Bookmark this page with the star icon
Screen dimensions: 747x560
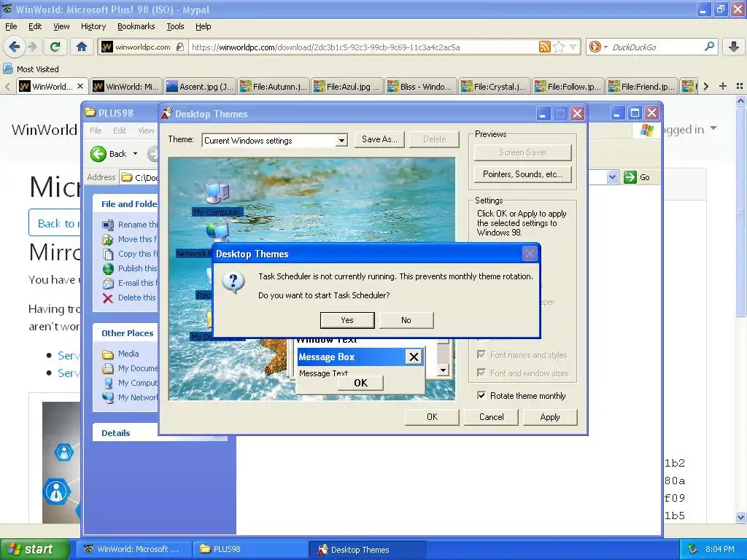pyautogui.click(x=560, y=47)
